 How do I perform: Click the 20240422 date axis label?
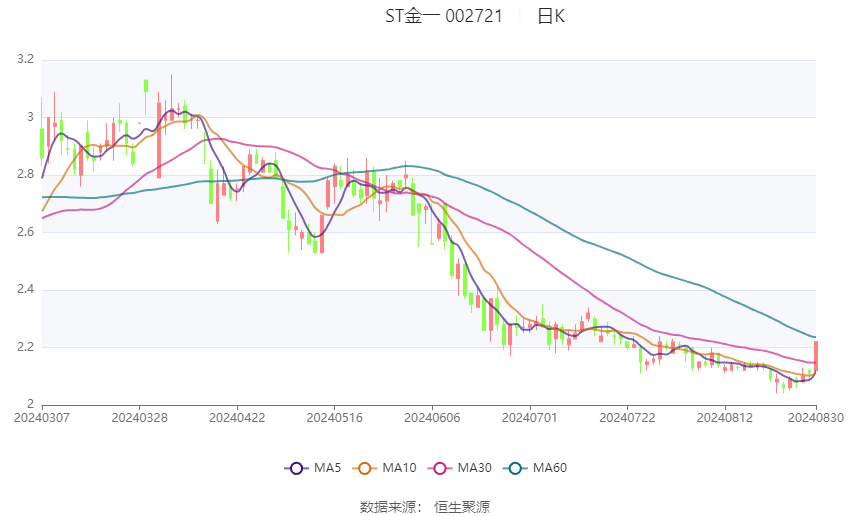coord(236,416)
